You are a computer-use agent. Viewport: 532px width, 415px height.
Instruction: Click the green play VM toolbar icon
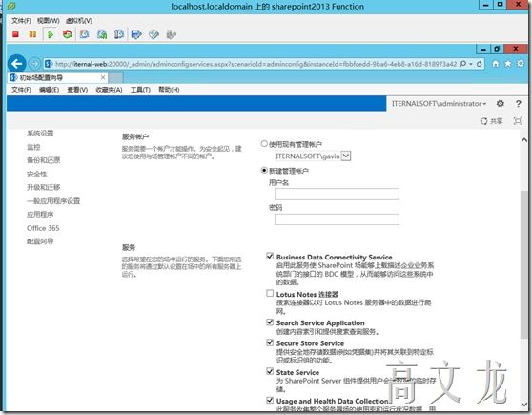coord(51,34)
